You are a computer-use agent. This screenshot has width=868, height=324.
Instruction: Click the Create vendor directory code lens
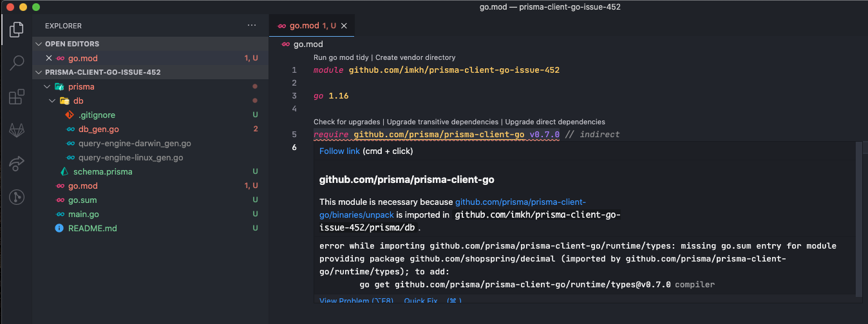(415, 57)
